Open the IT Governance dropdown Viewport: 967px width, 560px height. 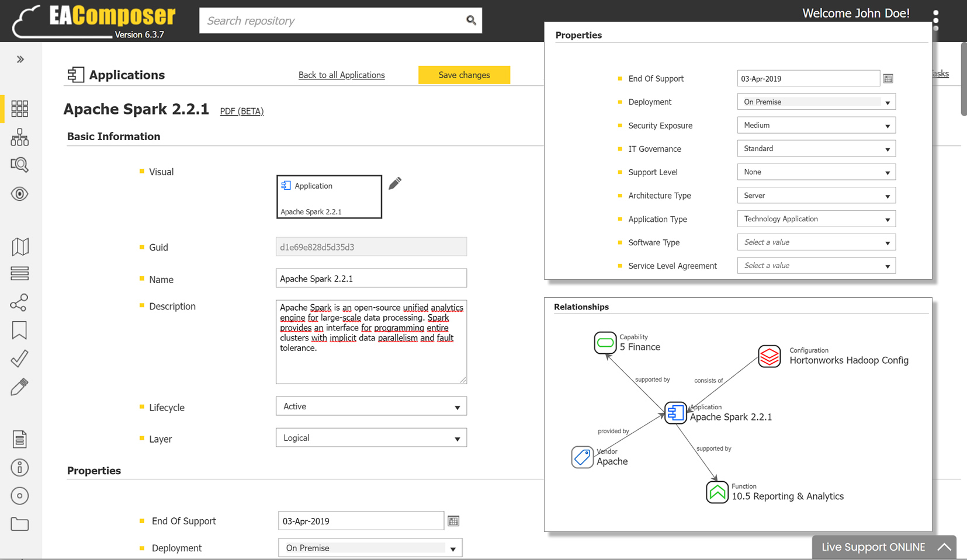click(x=816, y=148)
